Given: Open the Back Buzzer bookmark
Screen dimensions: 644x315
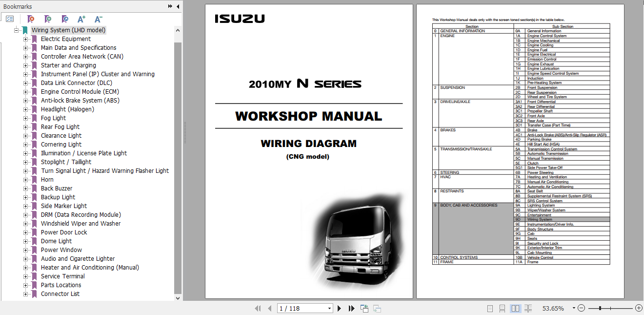Looking at the screenshot, I should click(x=57, y=189).
